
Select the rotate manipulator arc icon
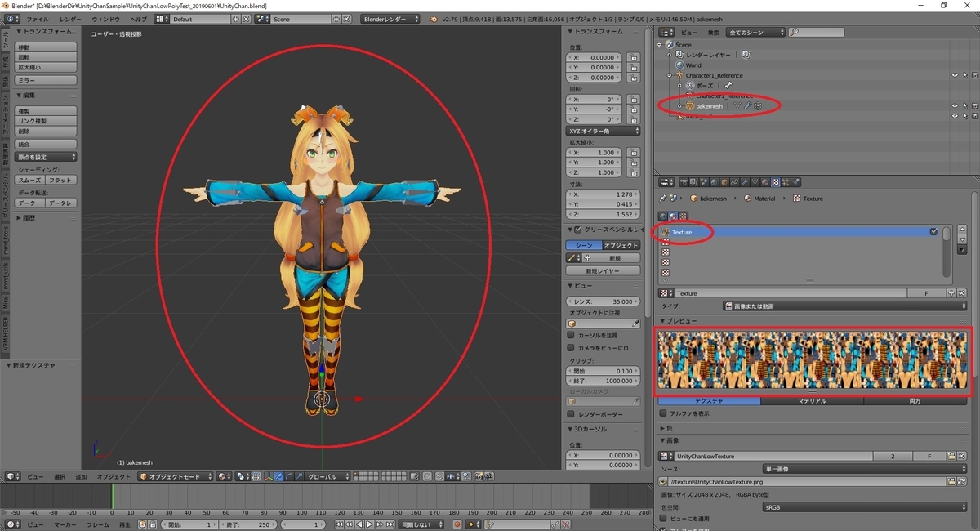289,476
